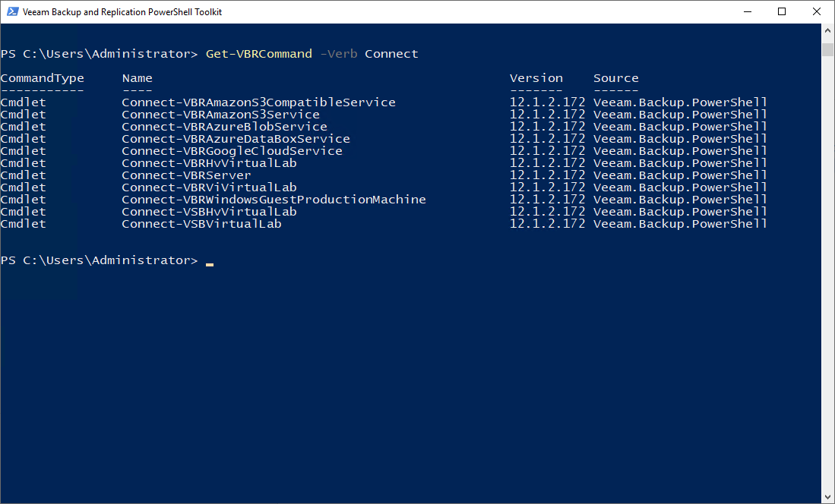Click the scrollbar up arrow
Viewport: 835px width, 504px height.
tap(827, 30)
